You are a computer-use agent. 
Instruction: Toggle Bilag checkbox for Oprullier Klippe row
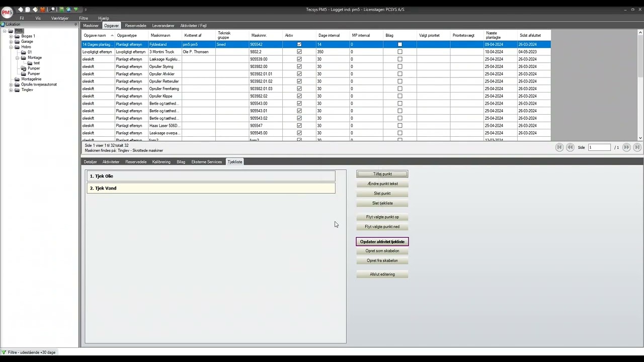(400, 96)
